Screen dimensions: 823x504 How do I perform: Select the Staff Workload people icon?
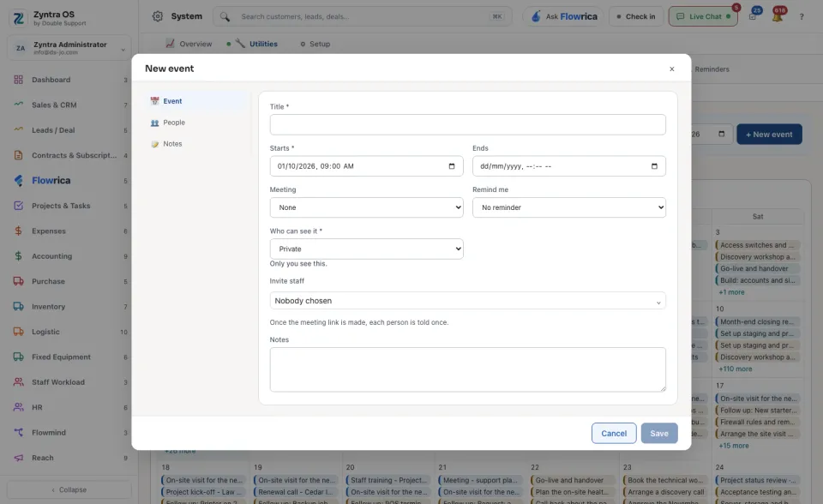coord(18,382)
